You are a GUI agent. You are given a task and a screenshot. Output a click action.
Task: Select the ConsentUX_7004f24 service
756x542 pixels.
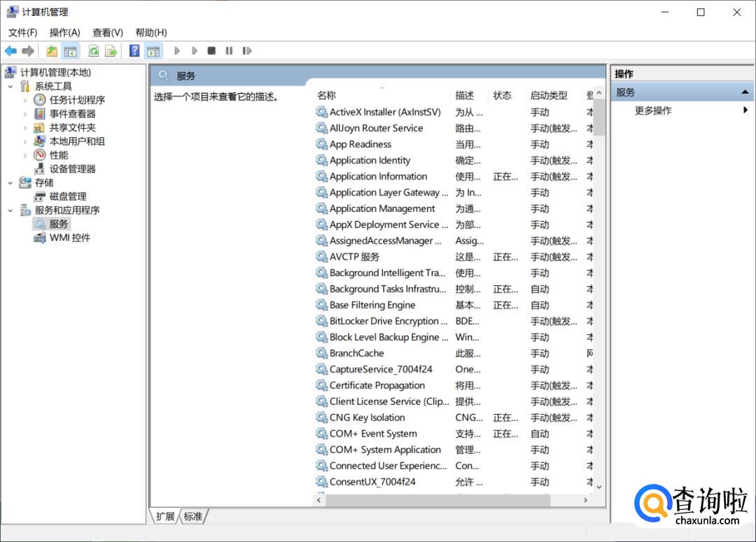pyautogui.click(x=372, y=482)
